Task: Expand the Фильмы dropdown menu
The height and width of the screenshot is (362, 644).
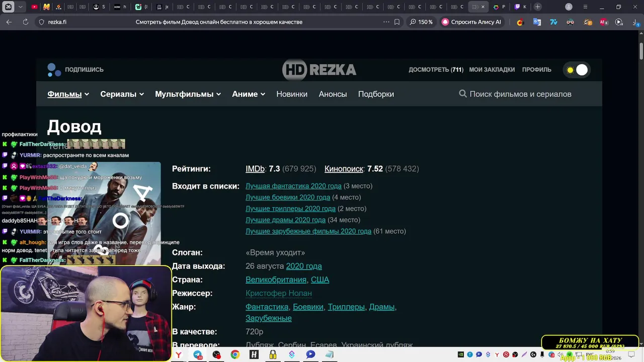Action: click(x=68, y=94)
